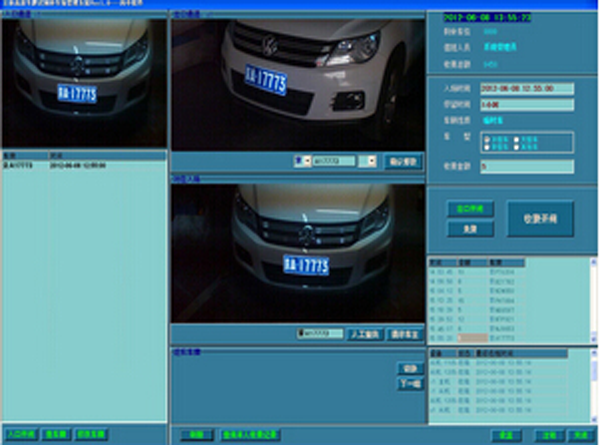Screen dimensions: 600x445
Task: Select the last row in the device status list
Action: [499, 410]
